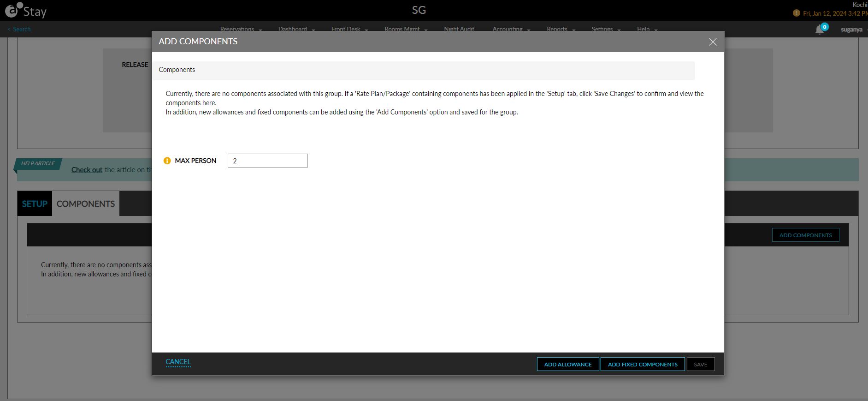Click the Search back link
The image size is (868, 401).
(19, 29)
